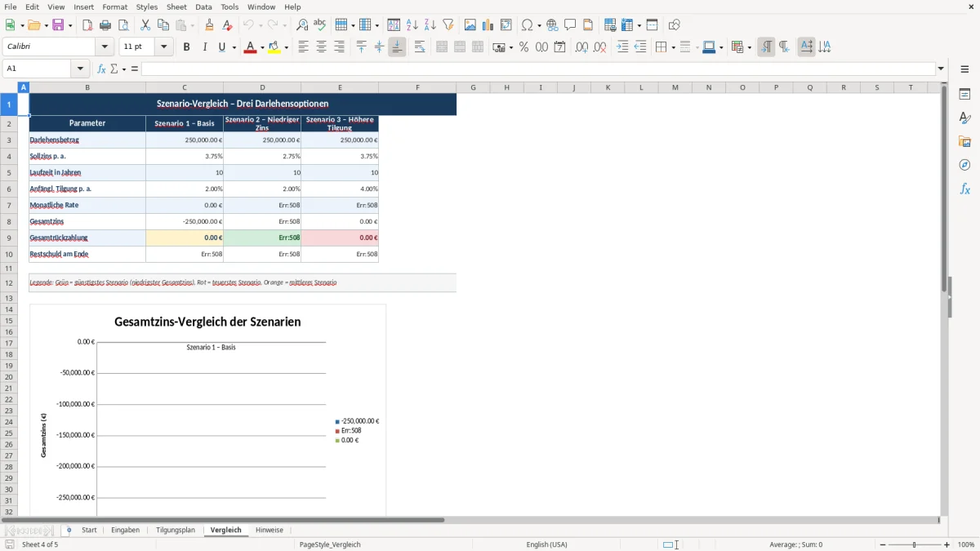
Task: Toggle left-to-right text direction
Action: click(x=766, y=47)
